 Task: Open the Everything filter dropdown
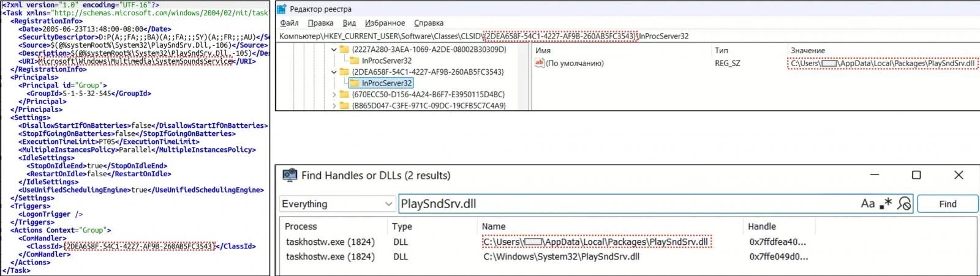coord(388,204)
